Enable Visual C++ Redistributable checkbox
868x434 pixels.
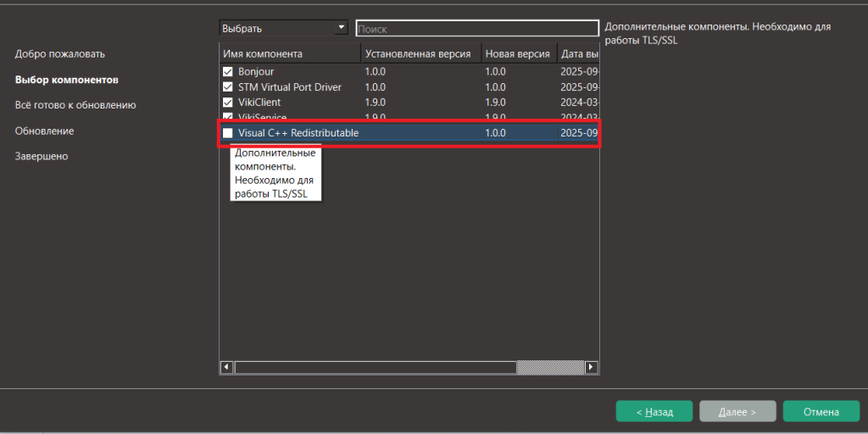pyautogui.click(x=227, y=133)
